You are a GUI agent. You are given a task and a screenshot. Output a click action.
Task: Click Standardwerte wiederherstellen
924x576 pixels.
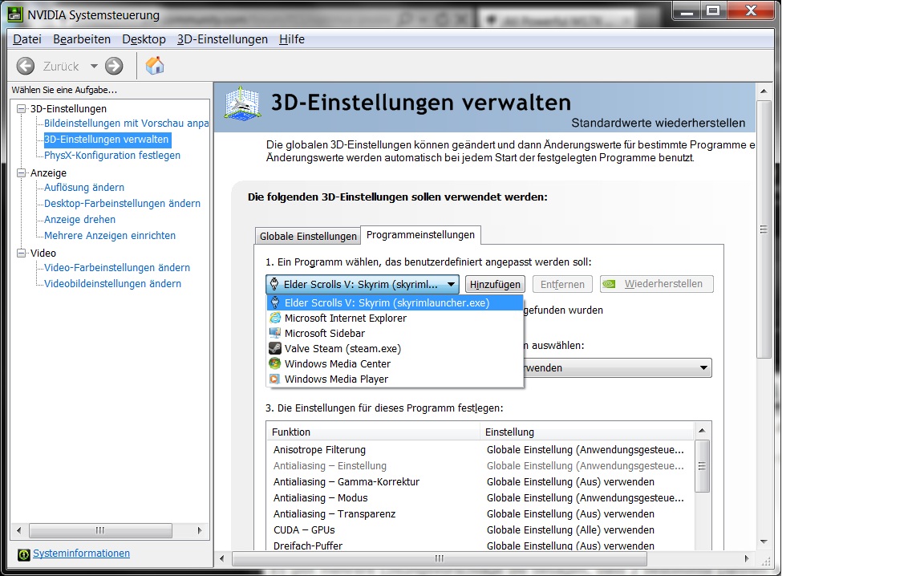658,124
